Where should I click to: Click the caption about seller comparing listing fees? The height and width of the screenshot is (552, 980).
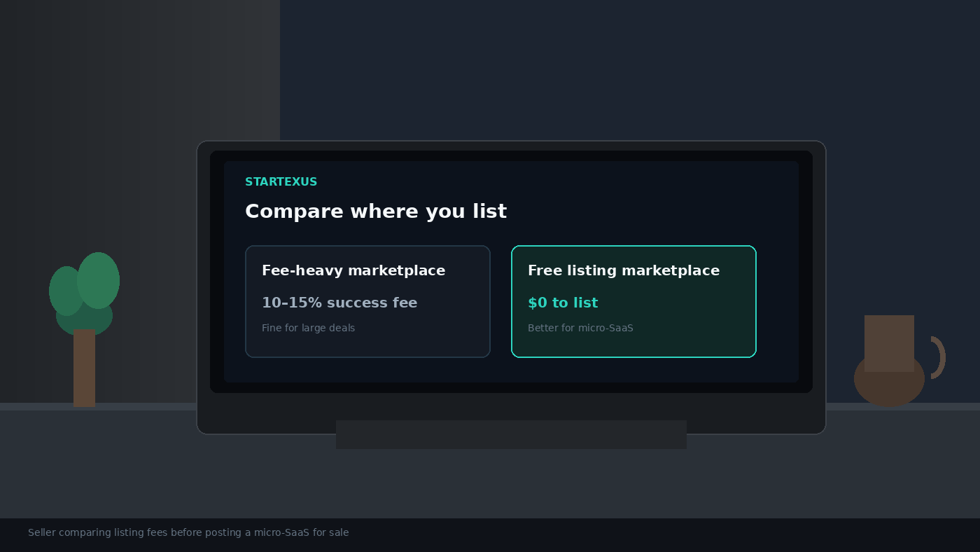[x=188, y=532]
